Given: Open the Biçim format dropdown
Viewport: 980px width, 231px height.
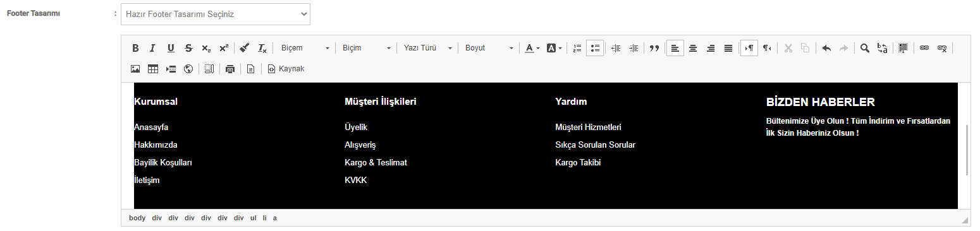Looking at the screenshot, I should point(366,48).
